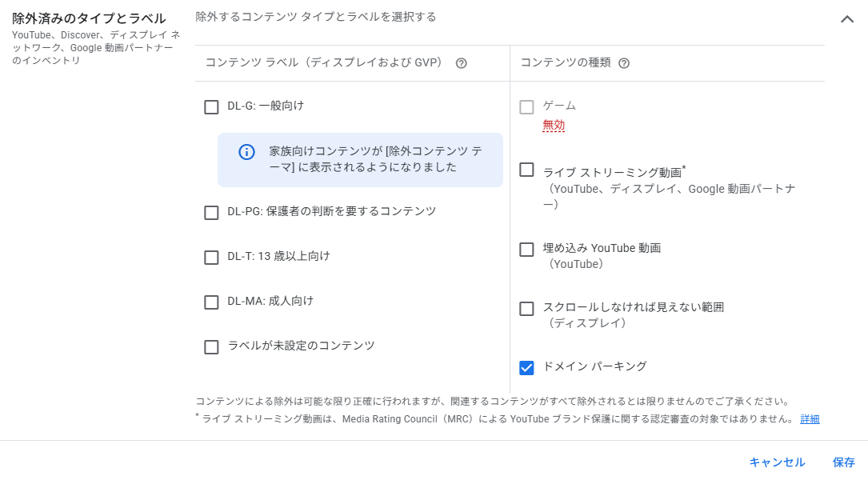Click the info icon in the blue notice

[x=247, y=152]
